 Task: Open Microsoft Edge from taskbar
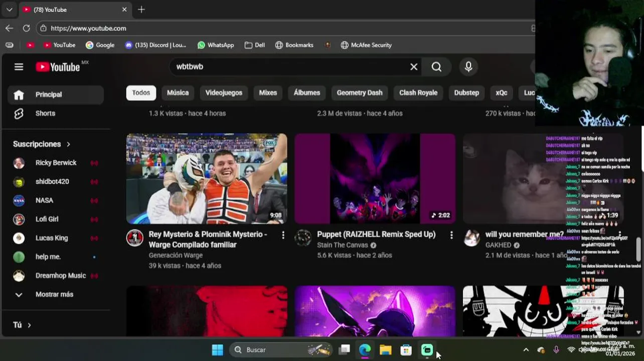tap(365, 350)
